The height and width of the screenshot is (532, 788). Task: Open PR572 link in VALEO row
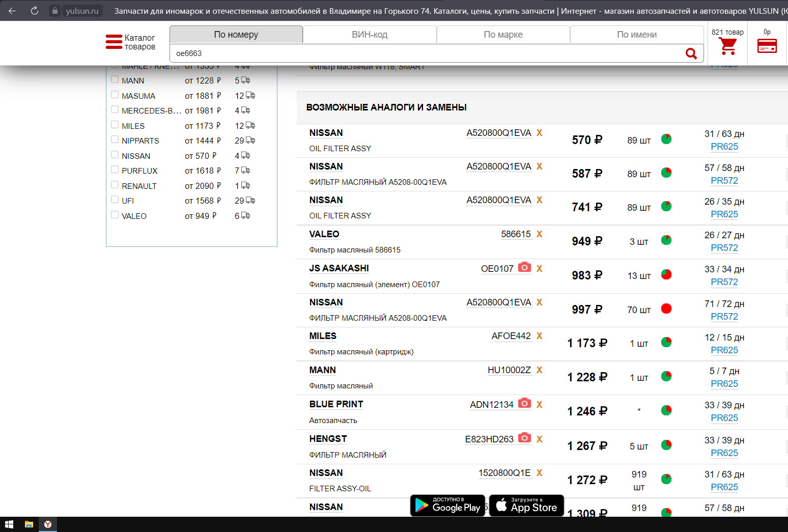(724, 248)
